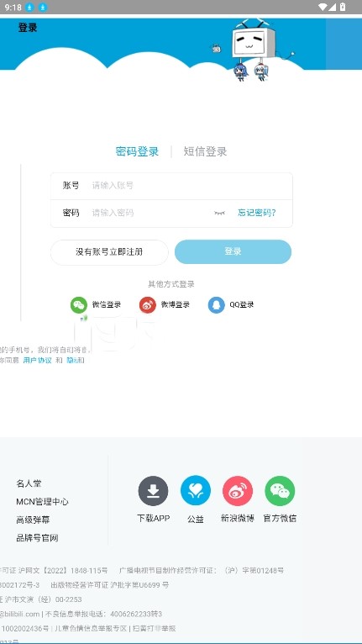Open the MCN管理中心 footer link
The width and height of the screenshot is (362, 644).
(42, 501)
